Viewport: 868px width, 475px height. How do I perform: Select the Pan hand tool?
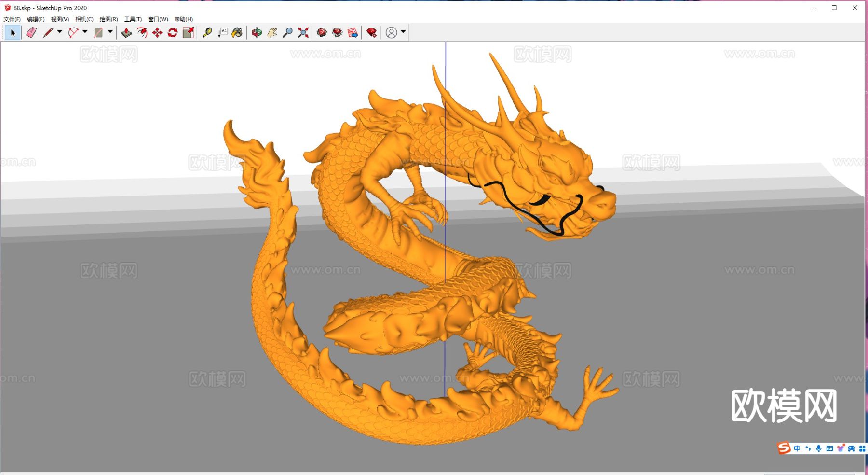(272, 32)
